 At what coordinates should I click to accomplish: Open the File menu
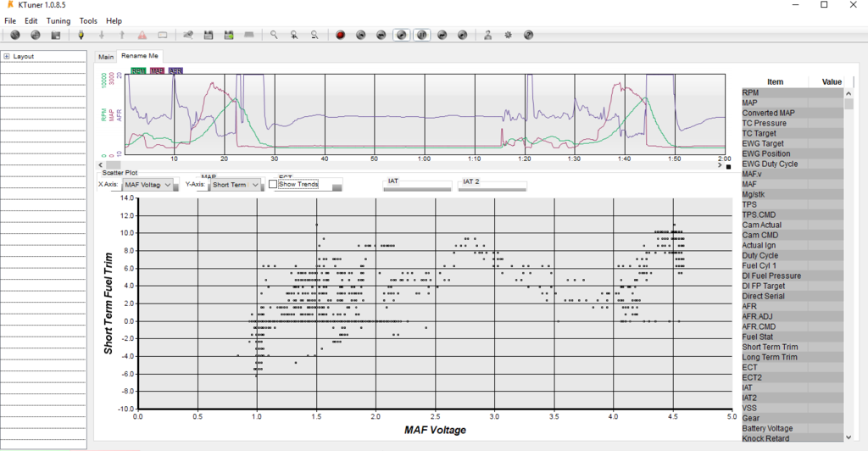10,21
